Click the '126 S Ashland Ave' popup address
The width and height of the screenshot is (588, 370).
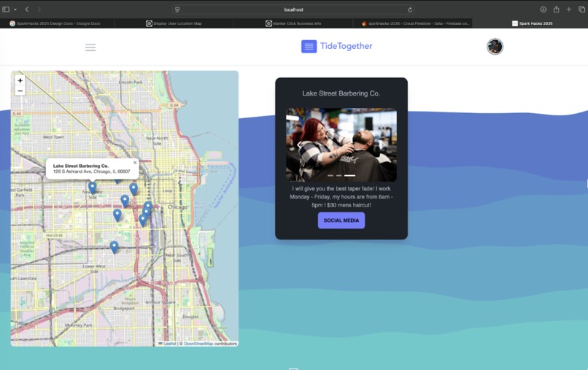[x=91, y=171]
